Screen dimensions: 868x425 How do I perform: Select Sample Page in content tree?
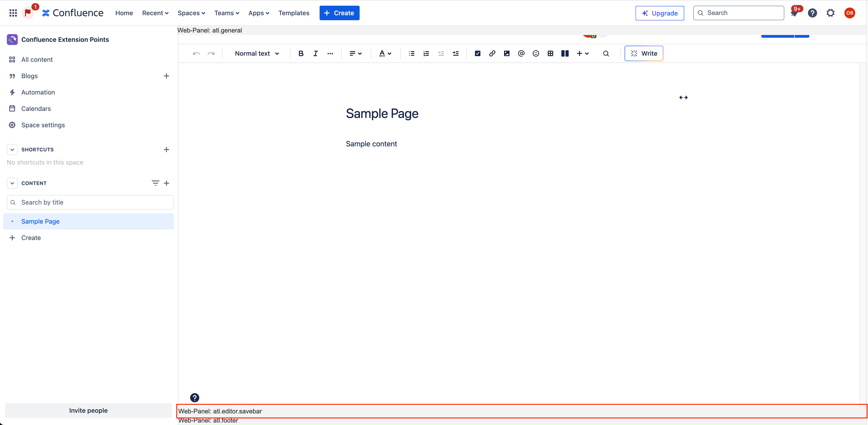(88, 222)
